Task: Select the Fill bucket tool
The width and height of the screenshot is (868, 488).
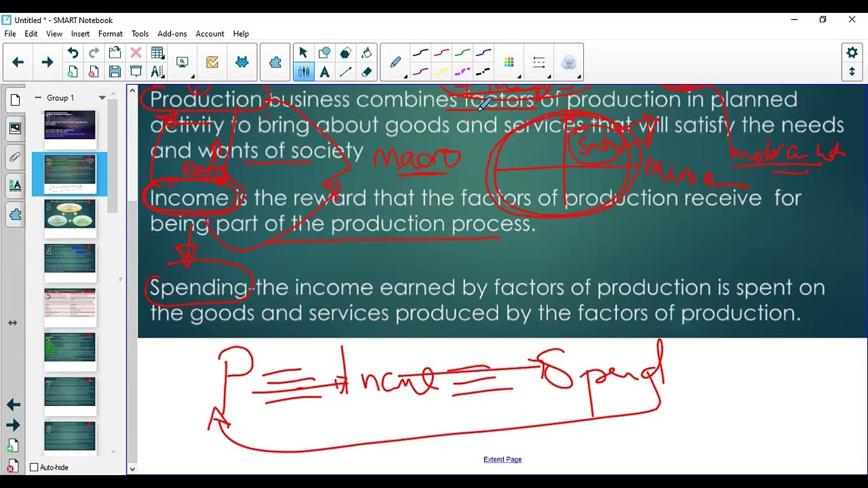Action: pos(366,53)
